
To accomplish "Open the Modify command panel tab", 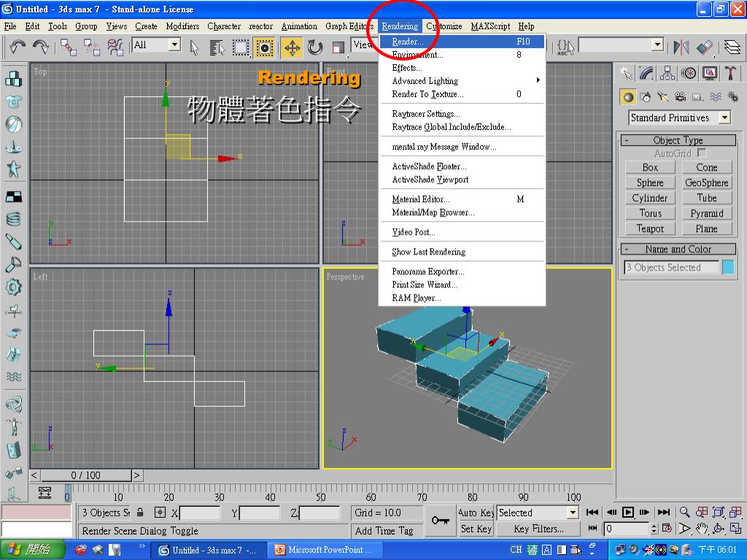I will click(646, 73).
